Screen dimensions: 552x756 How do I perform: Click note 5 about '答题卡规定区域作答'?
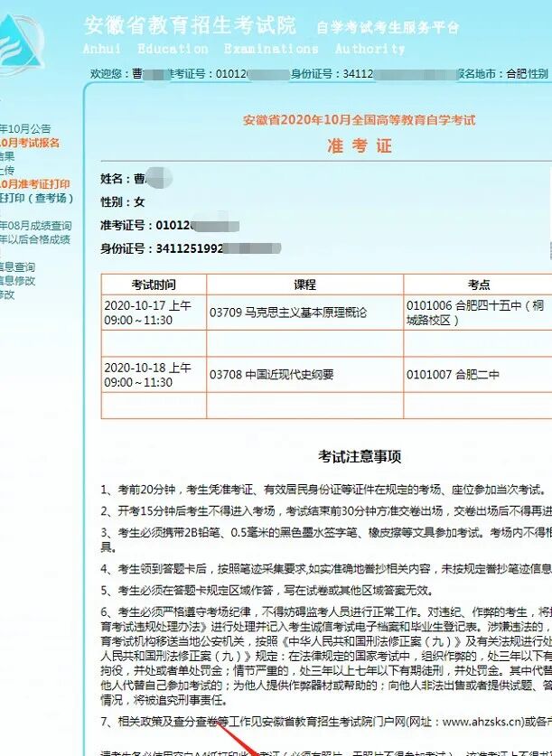pos(267,590)
